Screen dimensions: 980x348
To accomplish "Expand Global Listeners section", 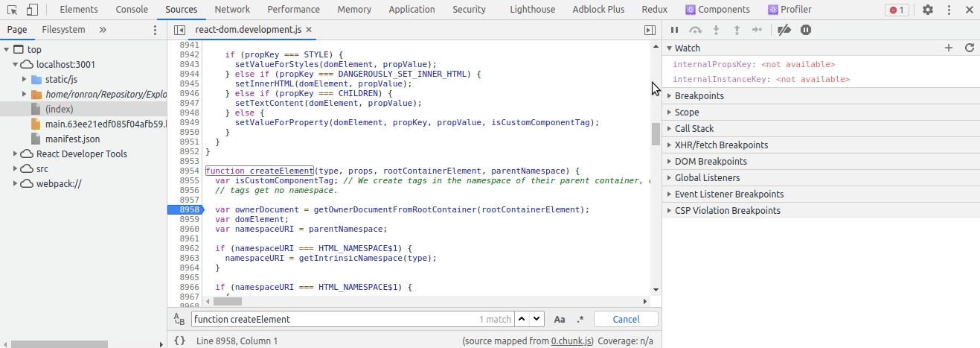I will pyautogui.click(x=821, y=177).
